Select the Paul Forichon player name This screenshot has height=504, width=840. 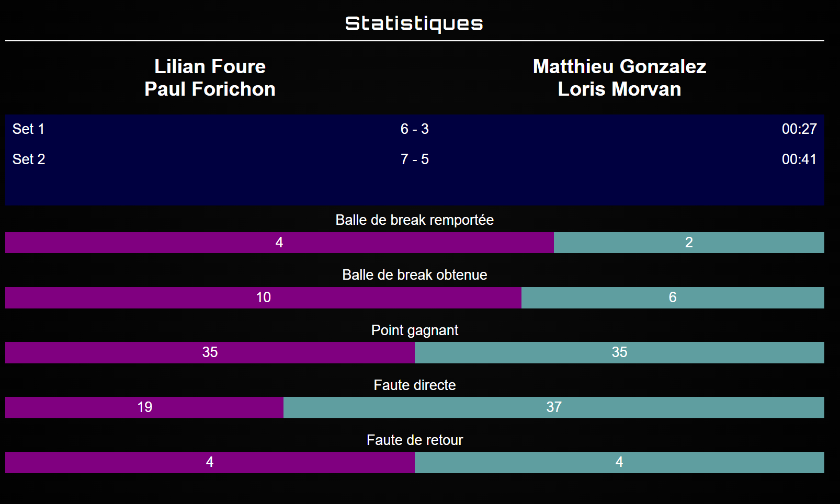[210, 89]
